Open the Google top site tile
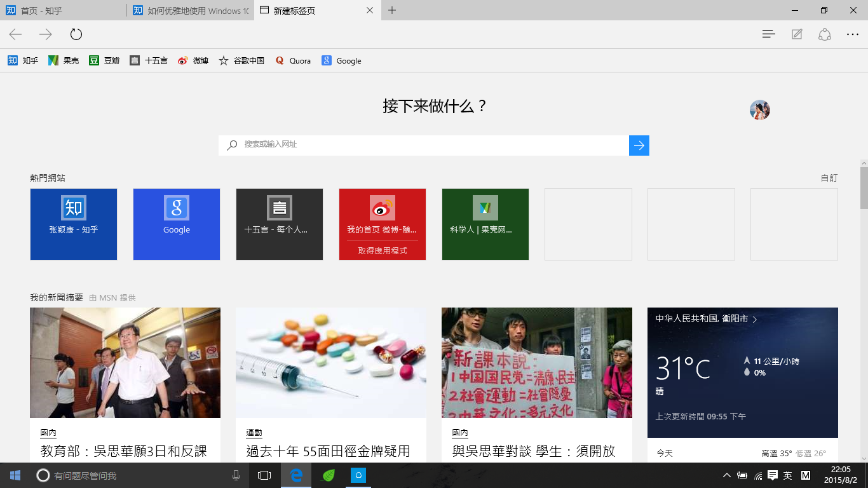The image size is (868, 488). [177, 224]
